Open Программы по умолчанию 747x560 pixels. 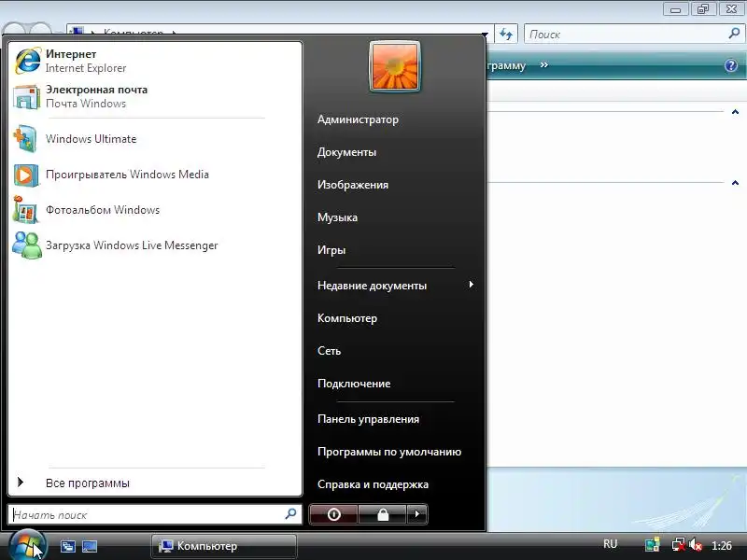point(389,452)
